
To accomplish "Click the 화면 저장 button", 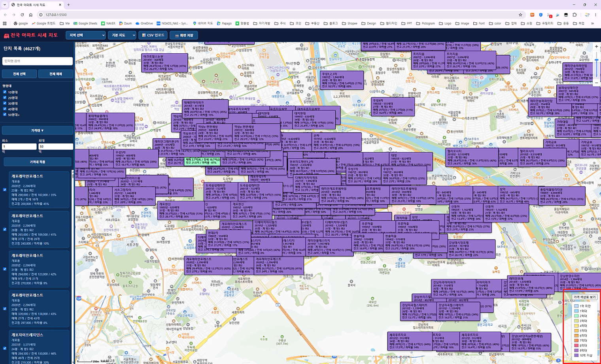I will 184,35.
